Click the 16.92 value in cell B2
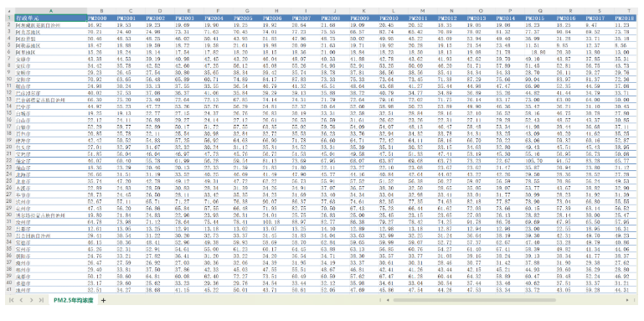 101,25
